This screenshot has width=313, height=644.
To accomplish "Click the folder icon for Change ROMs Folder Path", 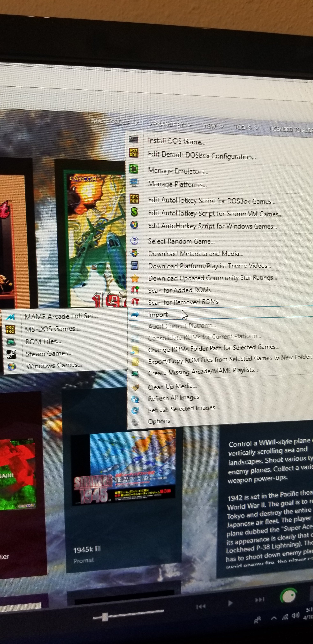I will (x=135, y=350).
